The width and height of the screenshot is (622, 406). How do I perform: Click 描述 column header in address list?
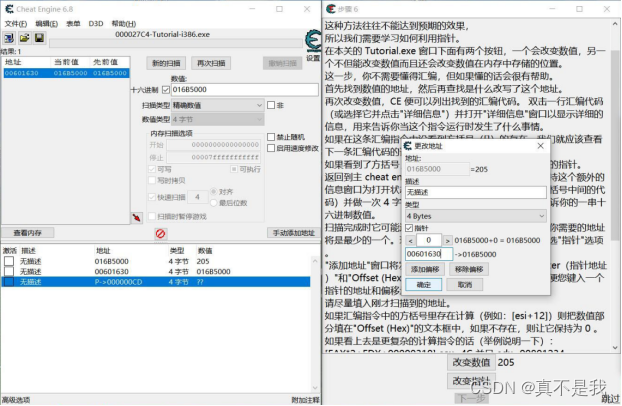(29, 251)
